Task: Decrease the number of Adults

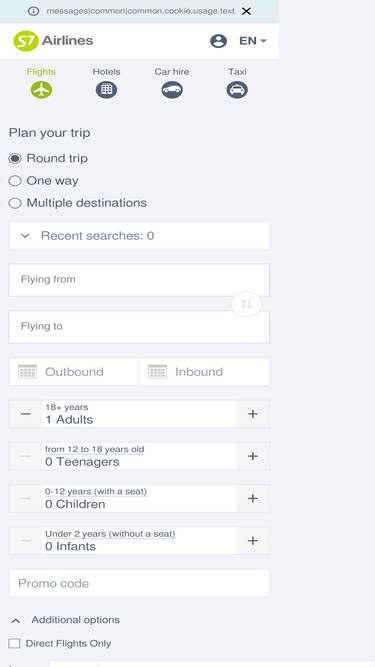Action: pyautogui.click(x=26, y=414)
